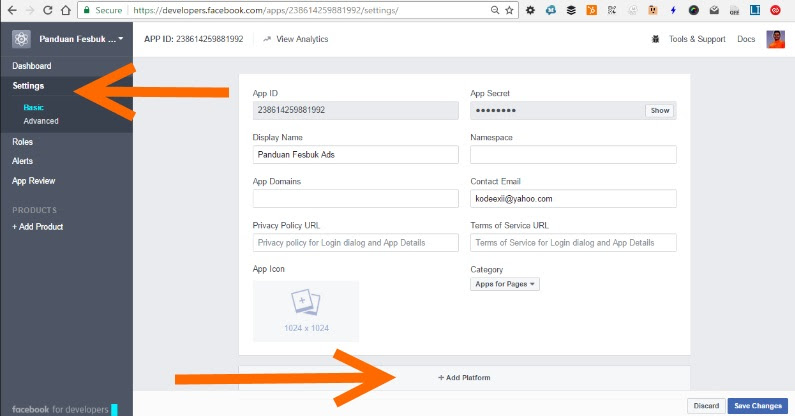
Task: Click + Add Platform
Action: [464, 377]
